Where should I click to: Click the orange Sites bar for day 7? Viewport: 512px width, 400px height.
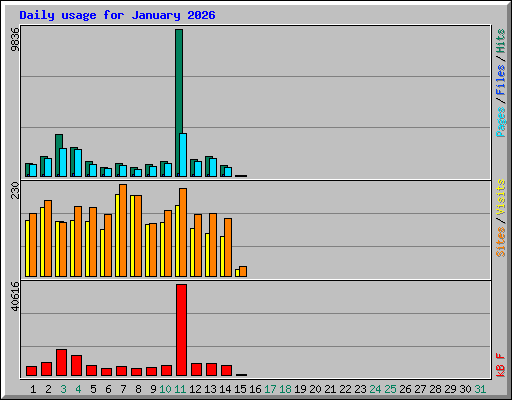(x=123, y=230)
